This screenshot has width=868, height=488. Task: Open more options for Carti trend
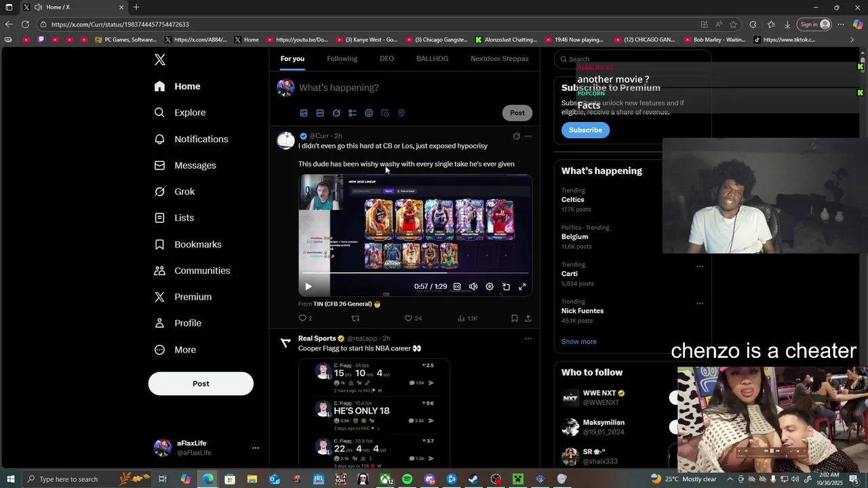(700, 266)
